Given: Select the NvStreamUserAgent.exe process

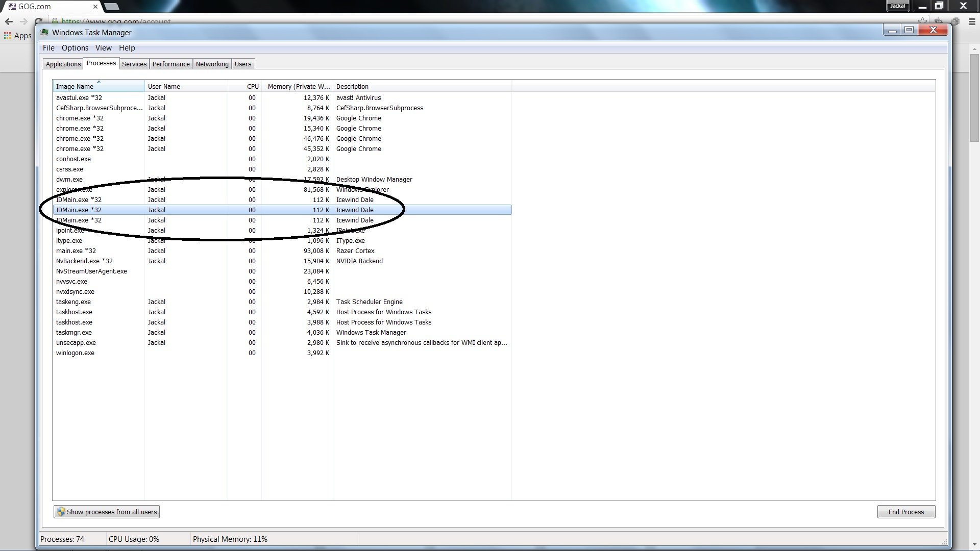Looking at the screenshot, I should click(x=282, y=271).
